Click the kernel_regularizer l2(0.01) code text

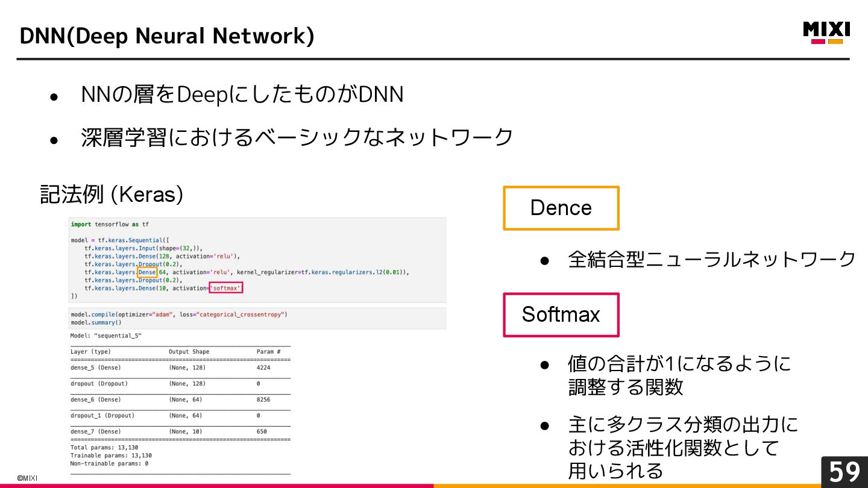[x=322, y=272]
